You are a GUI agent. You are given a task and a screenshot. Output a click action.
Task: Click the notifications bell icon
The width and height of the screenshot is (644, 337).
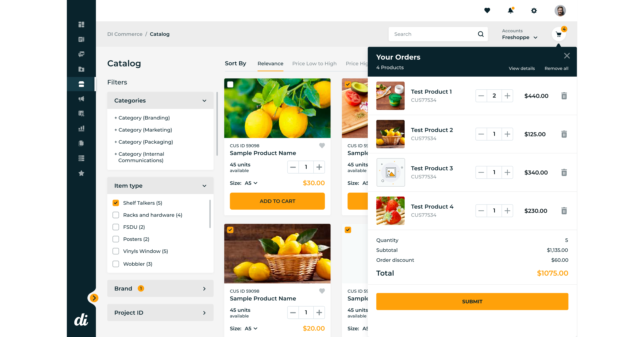coord(510,10)
